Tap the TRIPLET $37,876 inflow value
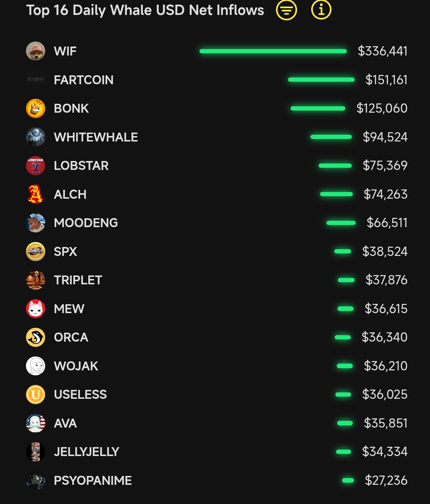Image resolution: width=430 pixels, height=504 pixels. [386, 280]
